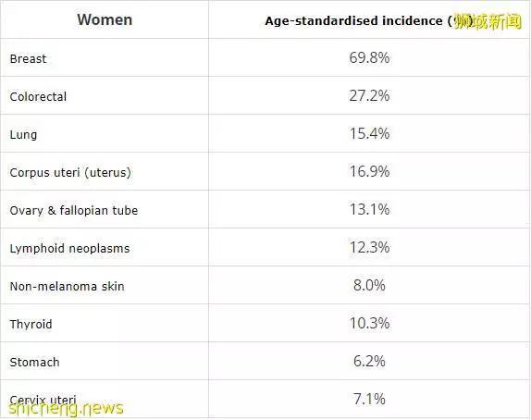531x420 pixels.
Task: Click the Women column header
Action: coord(105,19)
